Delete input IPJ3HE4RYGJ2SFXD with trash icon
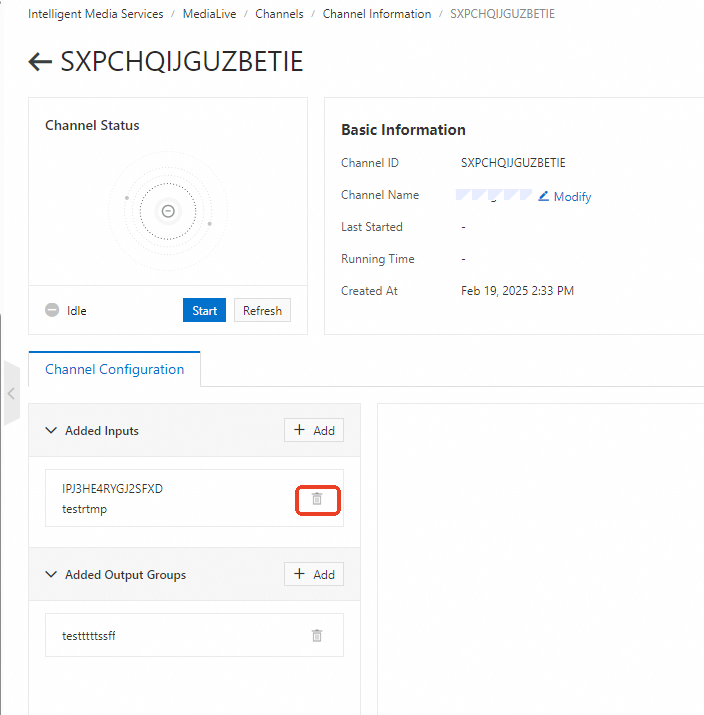 coord(317,499)
